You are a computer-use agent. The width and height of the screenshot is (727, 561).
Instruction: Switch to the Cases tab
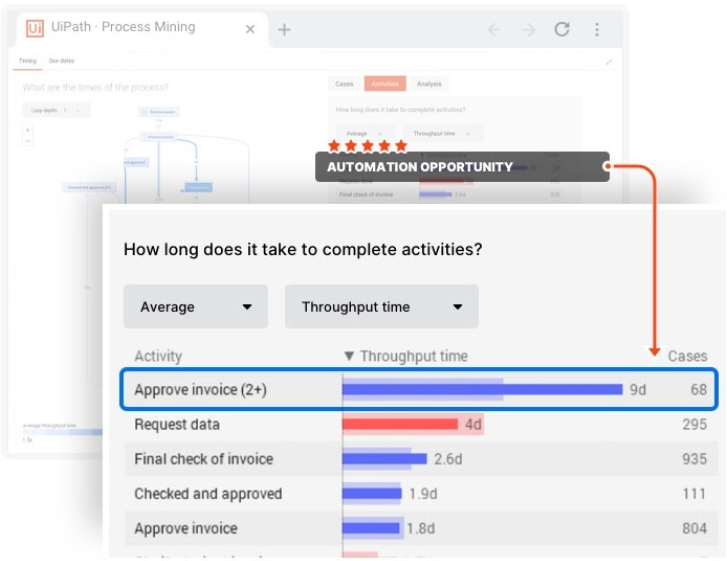(x=344, y=84)
